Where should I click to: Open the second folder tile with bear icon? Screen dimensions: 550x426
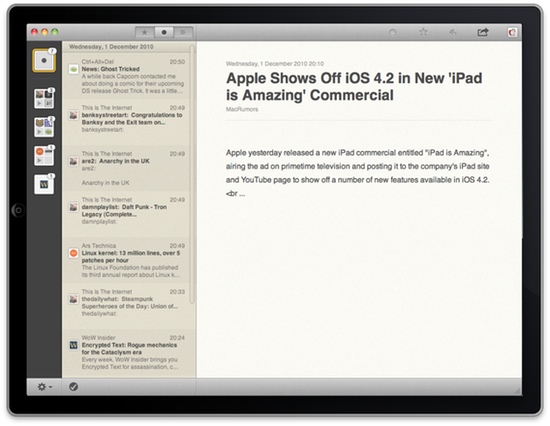(x=44, y=127)
